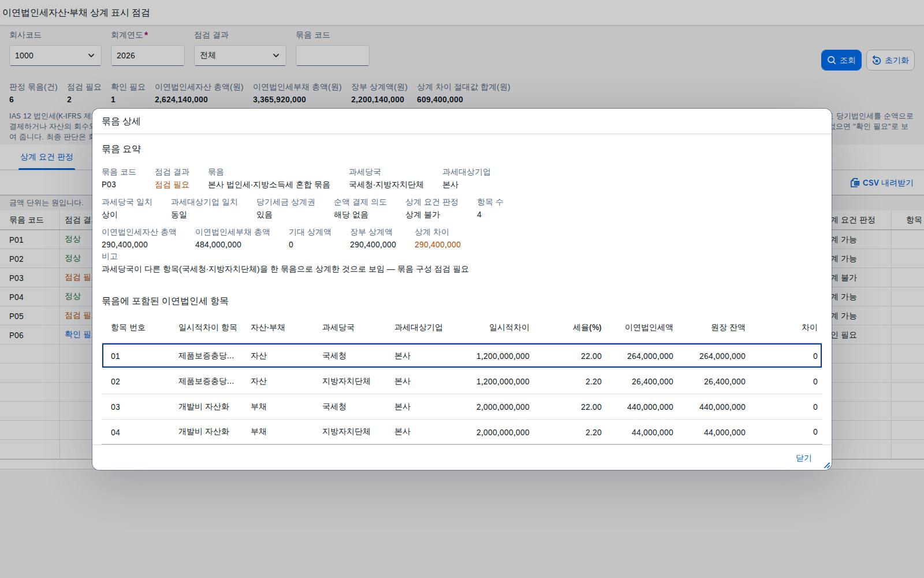924x578 pixels.
Task: Click the P01 row in background table
Action: coord(46,239)
